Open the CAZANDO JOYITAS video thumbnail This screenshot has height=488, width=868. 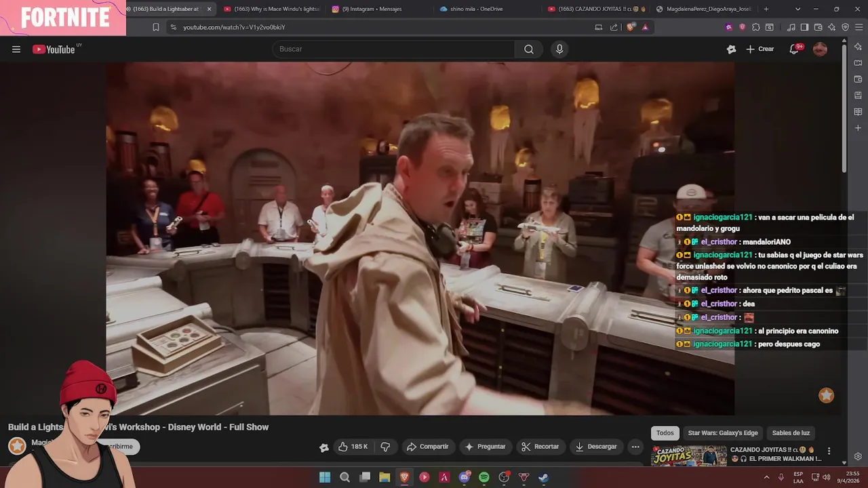pos(688,455)
